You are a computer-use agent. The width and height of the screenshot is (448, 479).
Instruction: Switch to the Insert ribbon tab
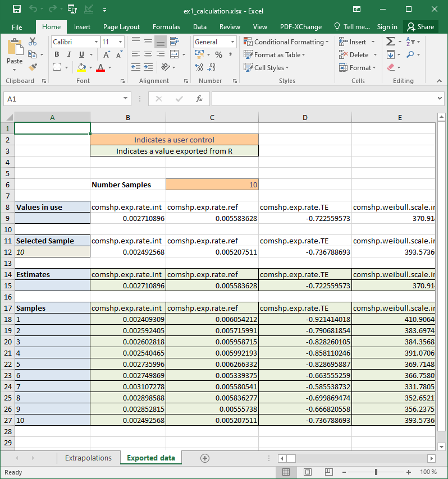click(82, 27)
